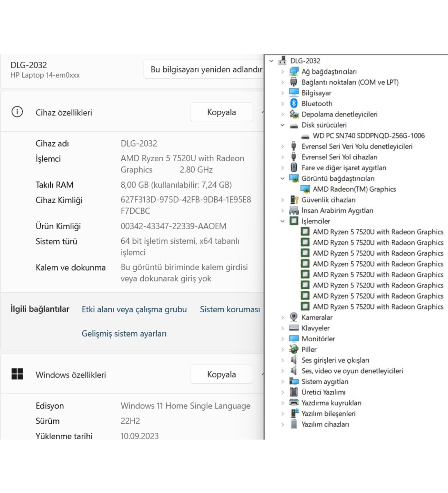This screenshot has width=448, height=493.
Task: Click the İnsan Arabirim Aygıtları icon
Action: point(294,210)
